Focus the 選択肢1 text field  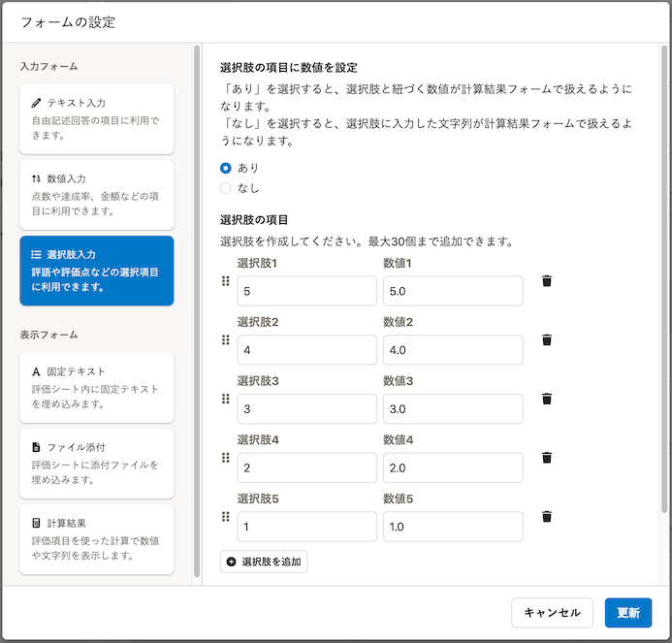(x=306, y=291)
